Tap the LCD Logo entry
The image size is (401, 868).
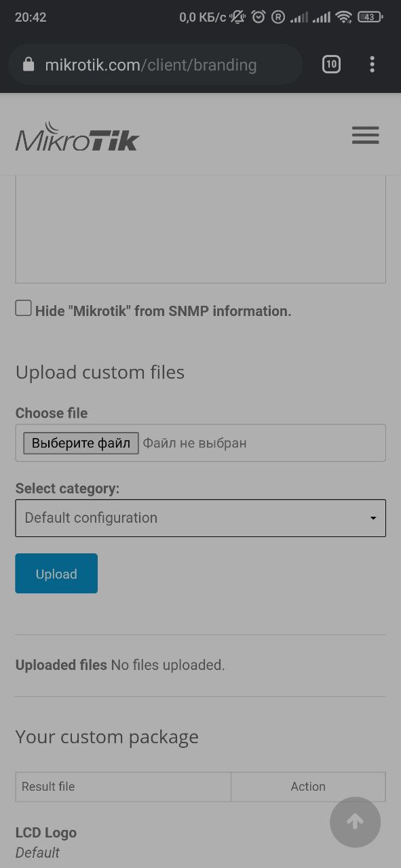pyautogui.click(x=46, y=833)
